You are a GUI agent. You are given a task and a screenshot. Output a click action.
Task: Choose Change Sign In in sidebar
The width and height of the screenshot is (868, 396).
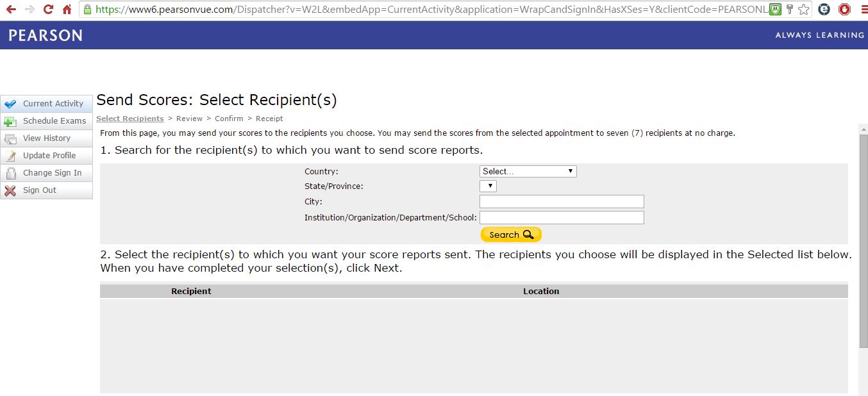pos(52,173)
